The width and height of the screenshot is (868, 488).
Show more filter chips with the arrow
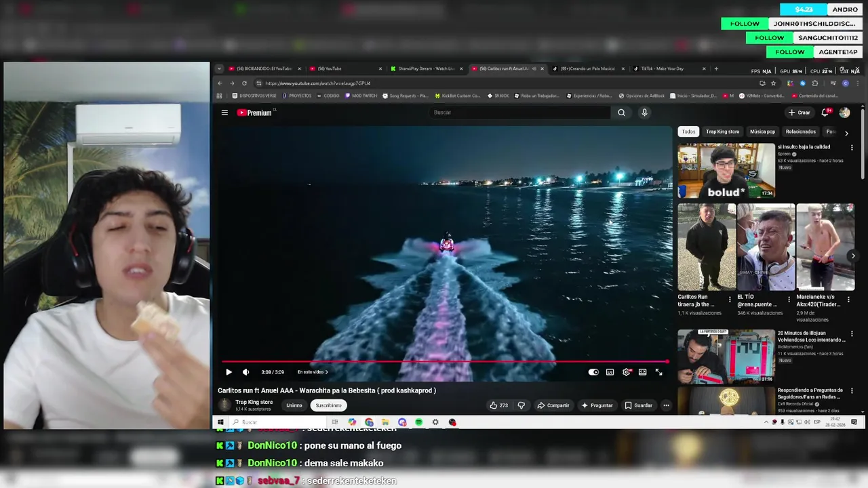coord(846,133)
